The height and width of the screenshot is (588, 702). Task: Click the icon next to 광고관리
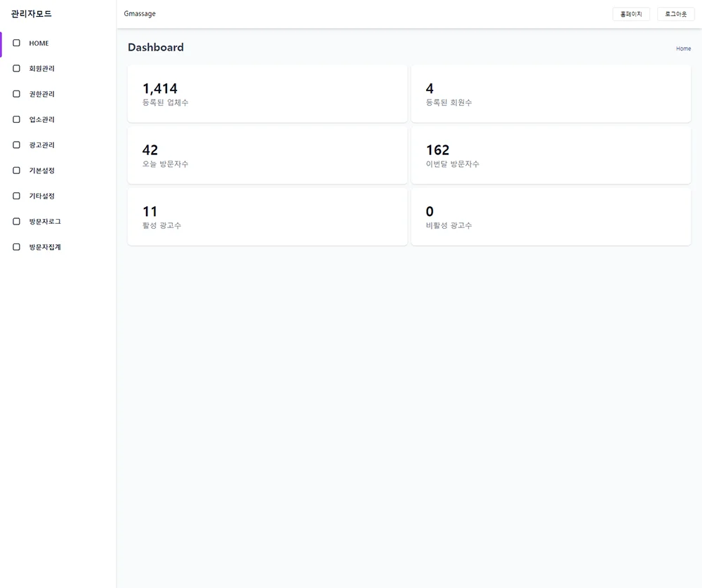(x=17, y=145)
